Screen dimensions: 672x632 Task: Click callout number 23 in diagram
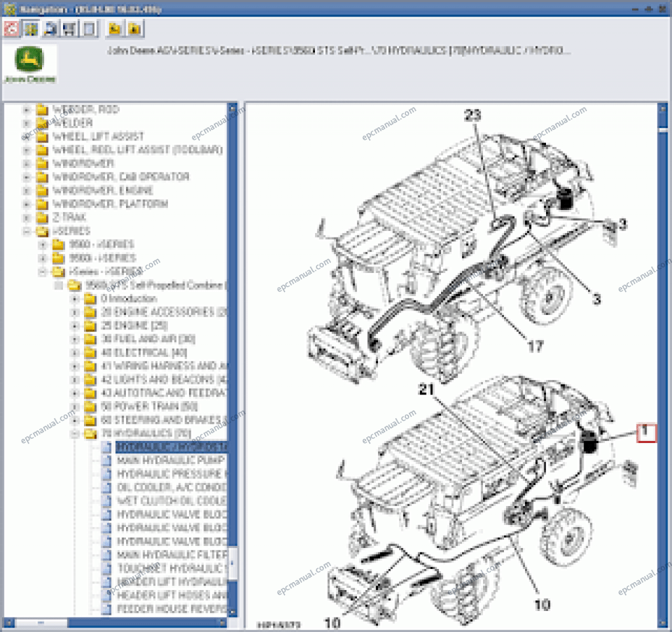tap(472, 115)
